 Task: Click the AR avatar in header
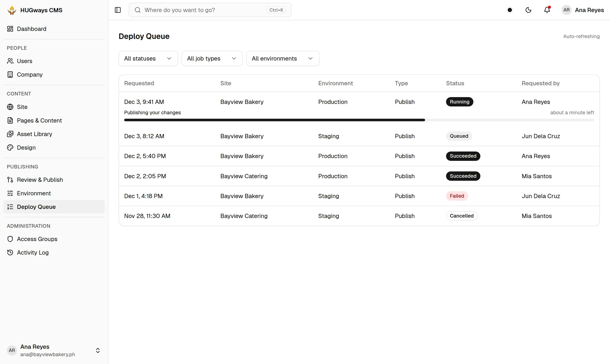point(566,10)
